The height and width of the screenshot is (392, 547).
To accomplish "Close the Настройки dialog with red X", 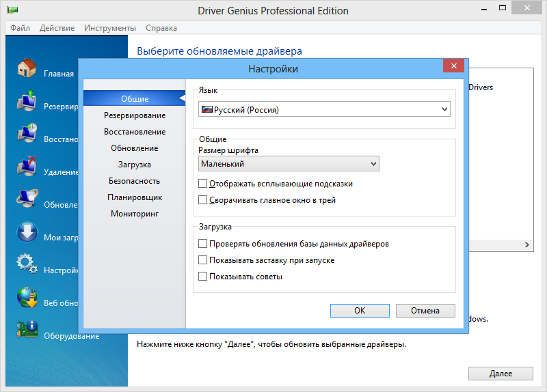I will [x=453, y=66].
